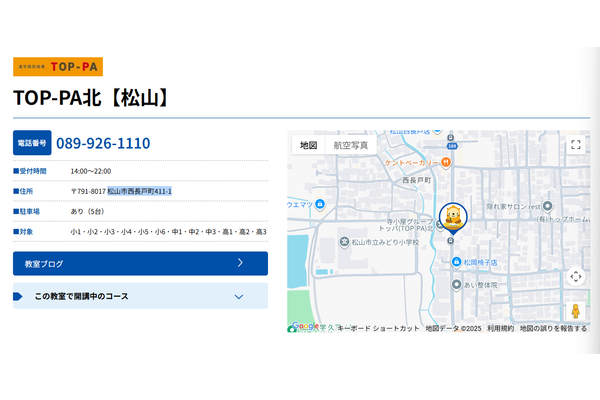Switch map to 地図 view
Viewport: 600px width, 400px height.
[308, 145]
